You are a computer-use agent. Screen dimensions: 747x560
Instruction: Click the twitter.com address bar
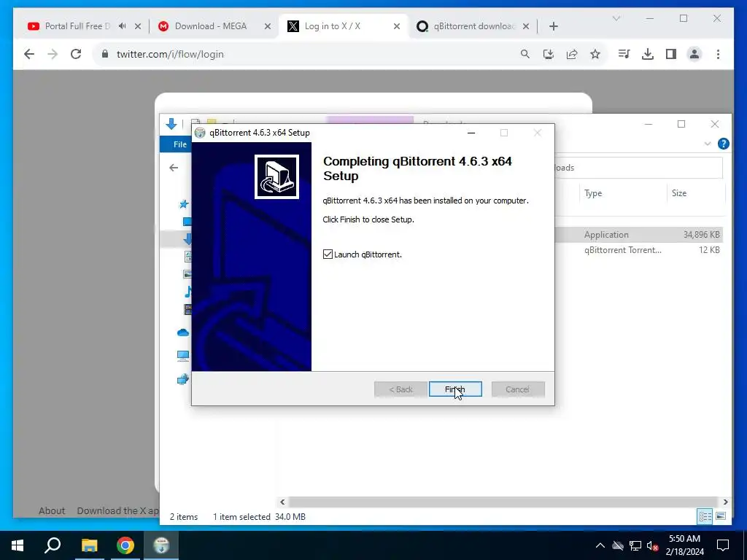pos(305,54)
